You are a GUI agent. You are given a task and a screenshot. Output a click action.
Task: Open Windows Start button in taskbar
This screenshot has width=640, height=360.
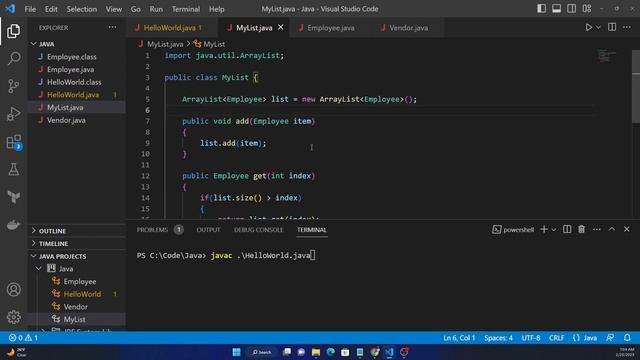coord(236,352)
